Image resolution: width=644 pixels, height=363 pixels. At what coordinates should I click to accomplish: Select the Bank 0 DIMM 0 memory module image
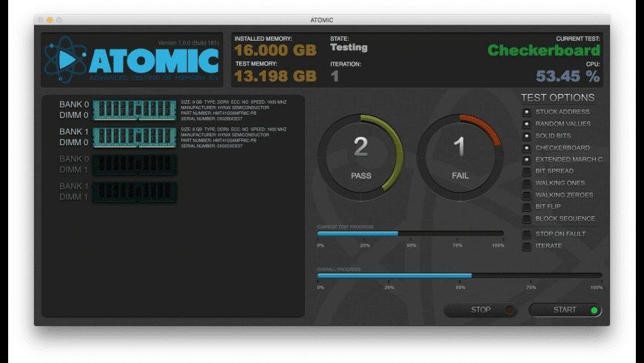point(135,110)
